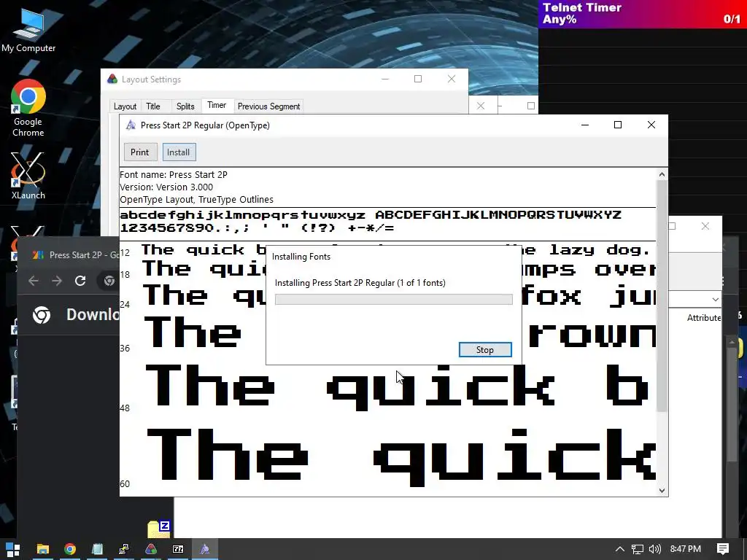
Task: Select the Press Start 2P Chrome tab
Action: 74,255
